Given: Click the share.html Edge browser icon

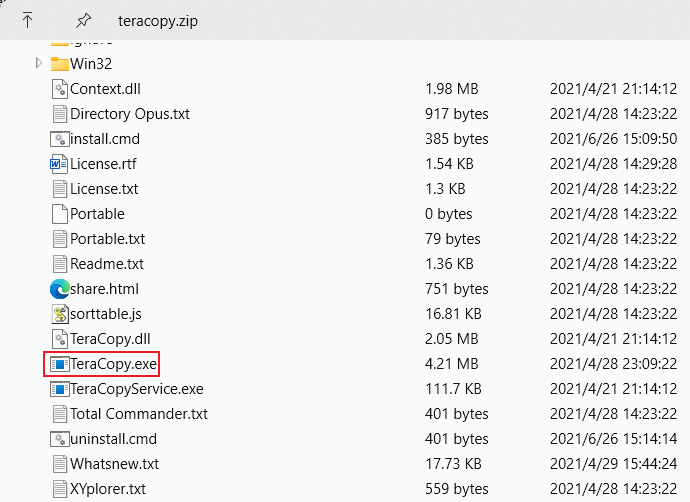Looking at the screenshot, I should click(x=59, y=289).
